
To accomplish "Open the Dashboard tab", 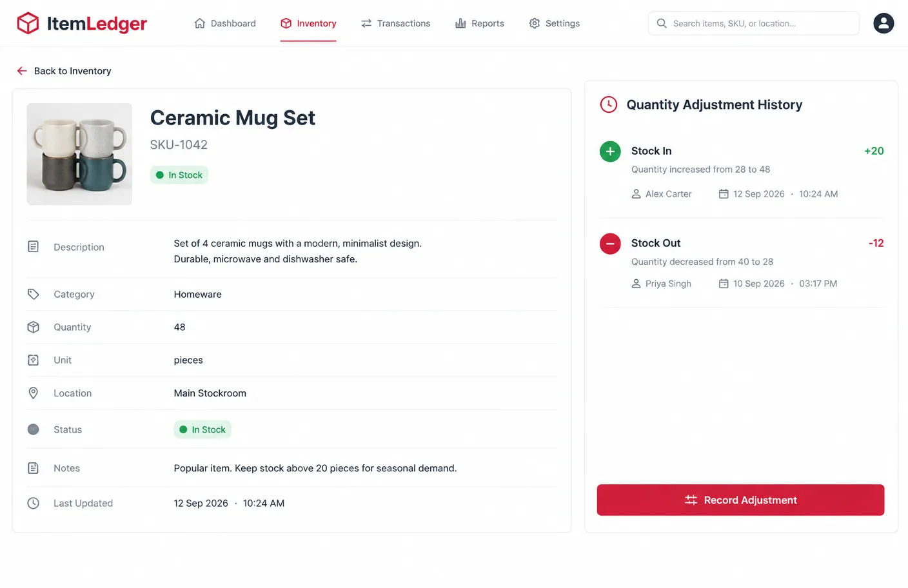I will (225, 23).
